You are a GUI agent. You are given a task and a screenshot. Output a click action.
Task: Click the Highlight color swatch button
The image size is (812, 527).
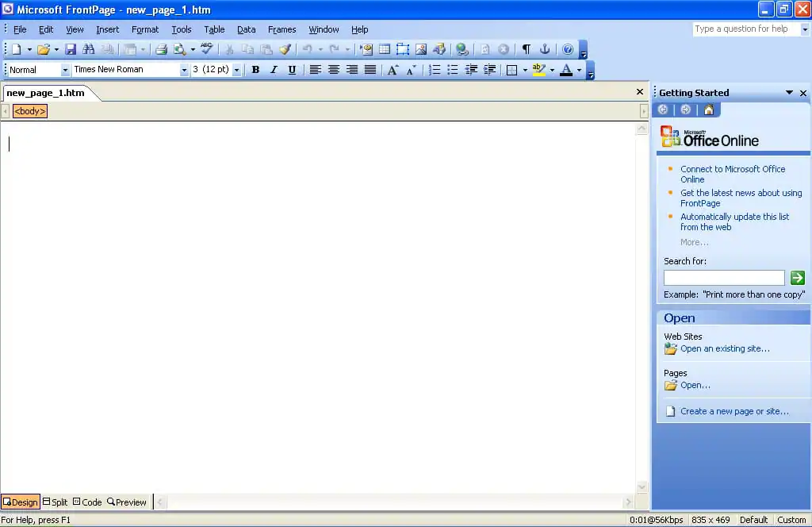(539, 70)
